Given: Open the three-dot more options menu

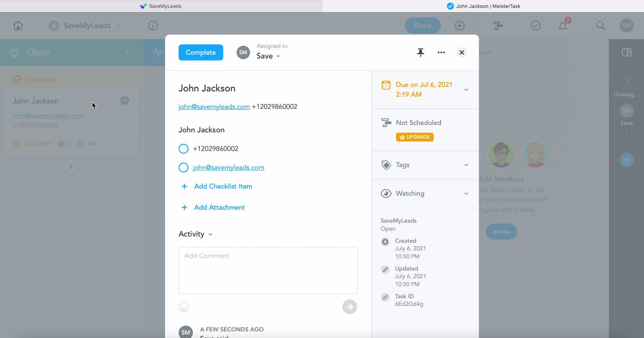Looking at the screenshot, I should (441, 52).
